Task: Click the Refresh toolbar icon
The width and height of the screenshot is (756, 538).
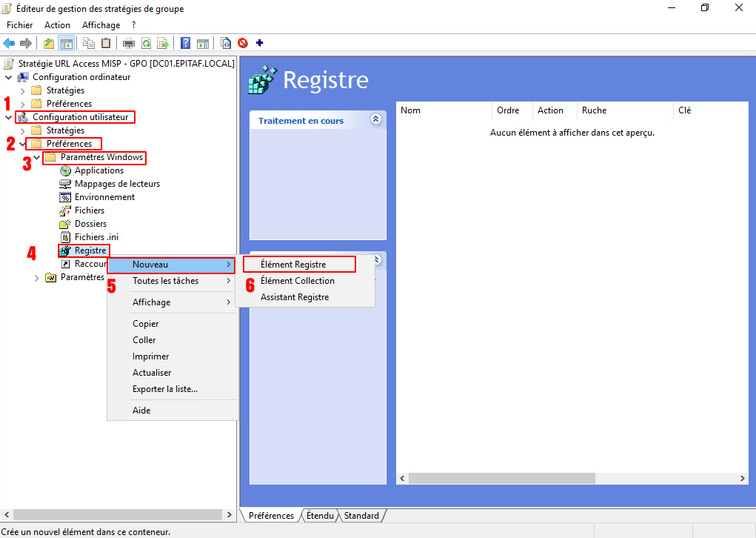Action: click(x=146, y=43)
